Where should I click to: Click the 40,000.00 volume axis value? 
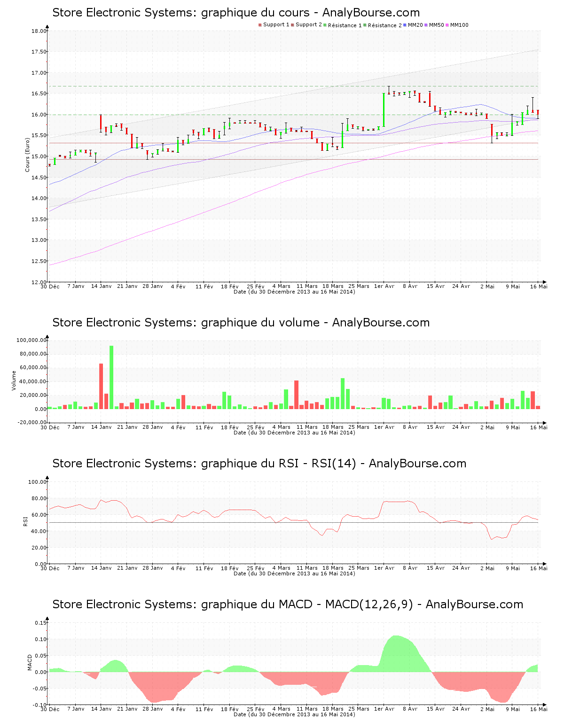33,381
